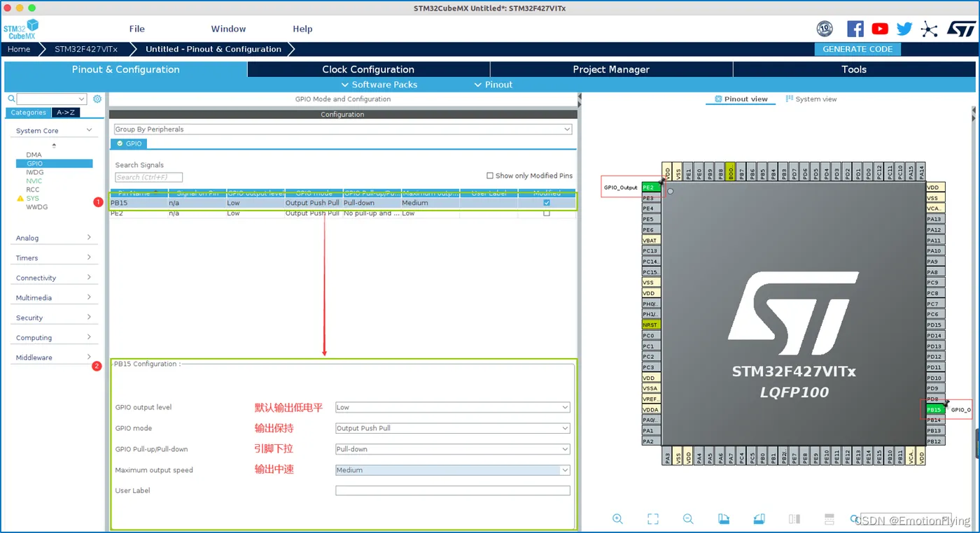Toggle Show only Modified Pins checkbox
Viewport: 980px width, 533px height.
point(490,176)
